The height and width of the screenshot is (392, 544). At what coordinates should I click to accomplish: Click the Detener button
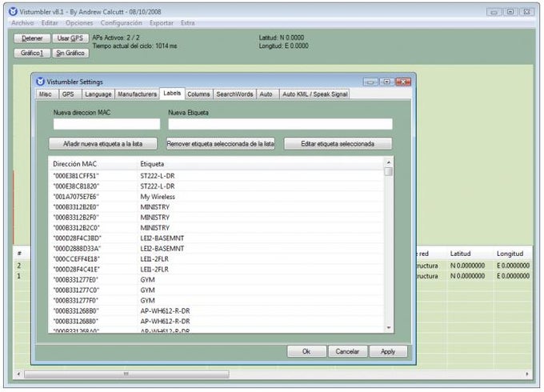[x=32, y=38]
